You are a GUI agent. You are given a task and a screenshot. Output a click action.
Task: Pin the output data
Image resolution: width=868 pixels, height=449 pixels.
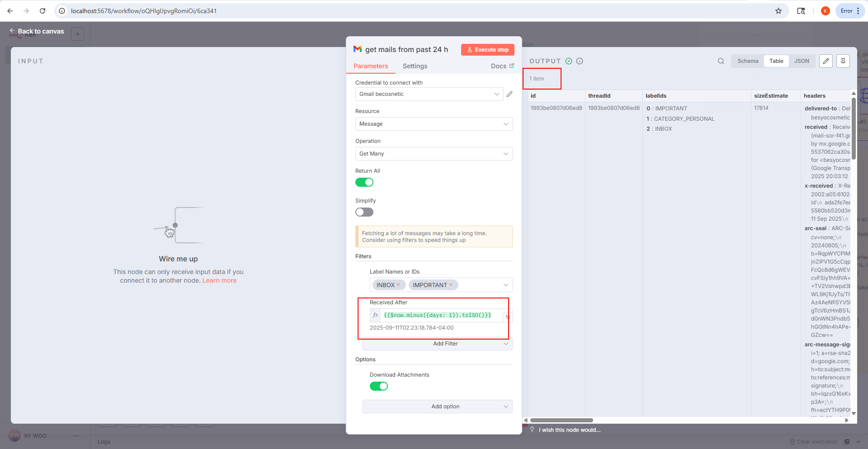pyautogui.click(x=843, y=61)
